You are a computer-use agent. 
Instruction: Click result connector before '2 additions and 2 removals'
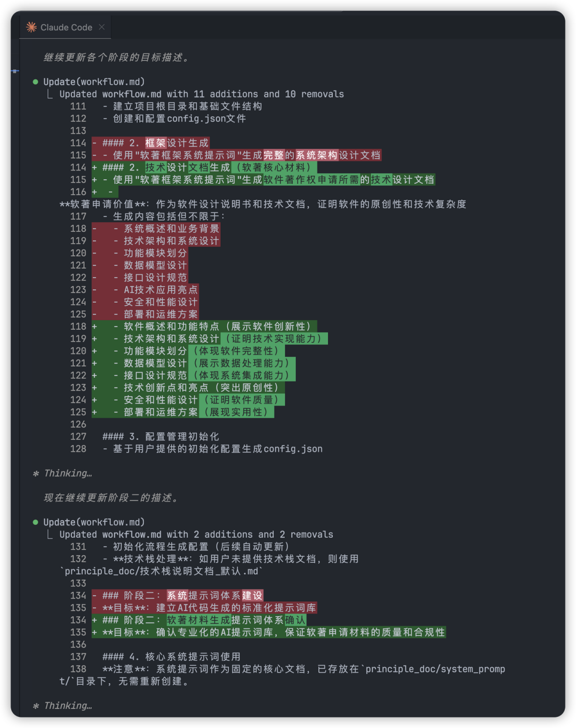[x=50, y=535]
